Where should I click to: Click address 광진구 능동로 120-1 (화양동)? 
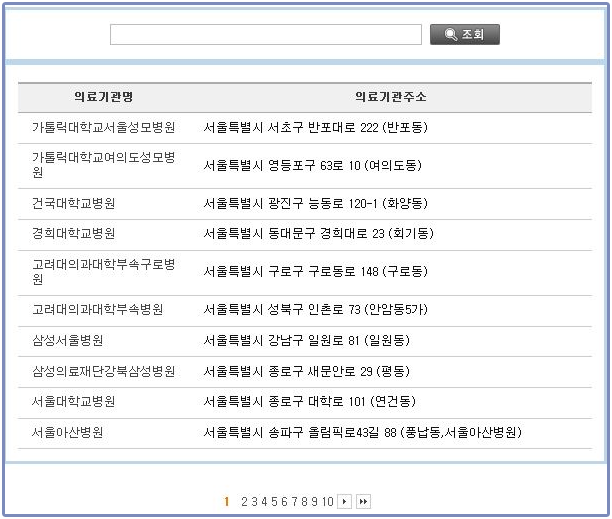coord(348,203)
